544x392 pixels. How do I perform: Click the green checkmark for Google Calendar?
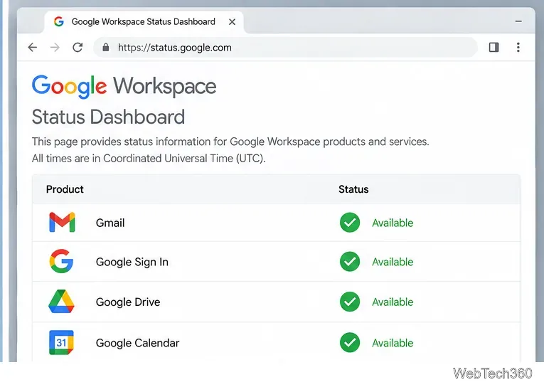coord(350,343)
